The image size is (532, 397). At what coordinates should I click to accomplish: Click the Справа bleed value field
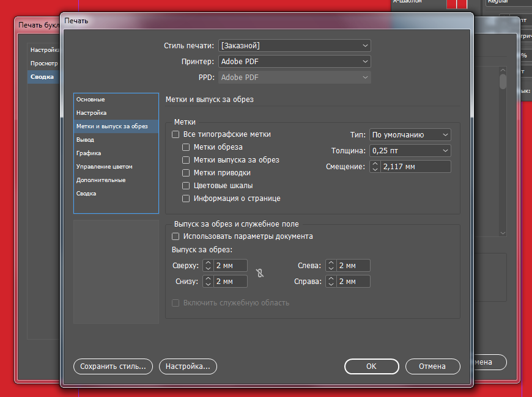click(353, 282)
